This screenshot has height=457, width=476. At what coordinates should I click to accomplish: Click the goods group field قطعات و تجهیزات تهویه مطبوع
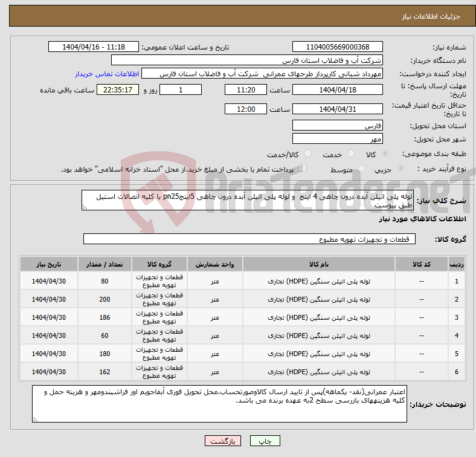249,239
